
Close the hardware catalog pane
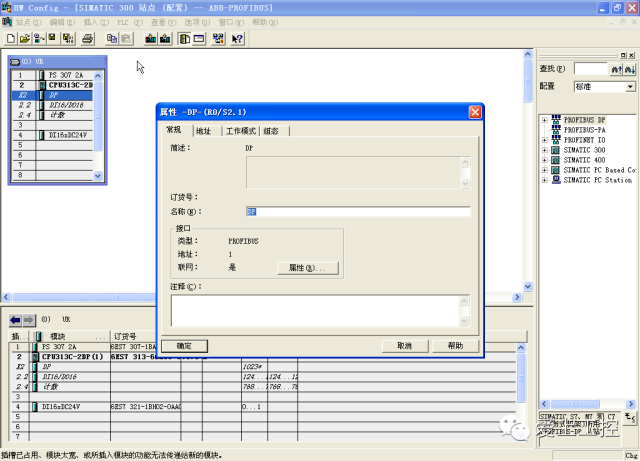631,55
